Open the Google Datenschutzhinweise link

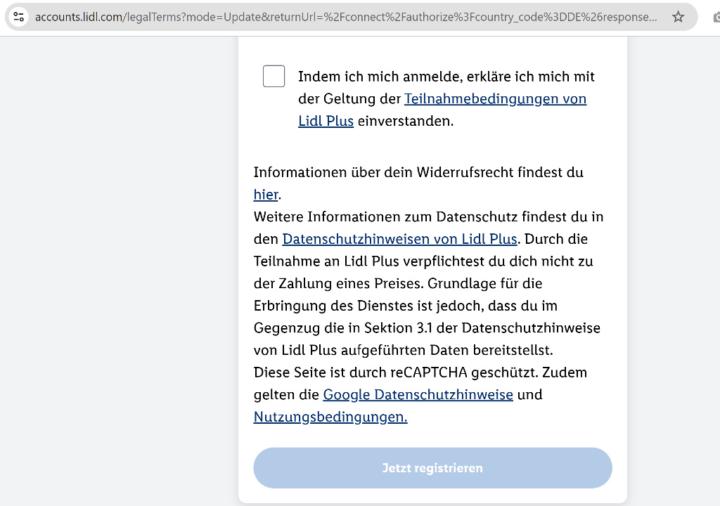coord(418,395)
